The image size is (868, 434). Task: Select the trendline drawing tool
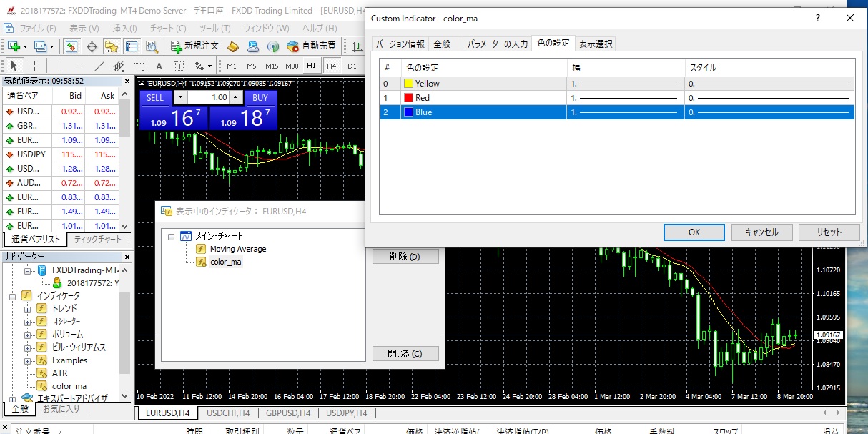coord(99,66)
